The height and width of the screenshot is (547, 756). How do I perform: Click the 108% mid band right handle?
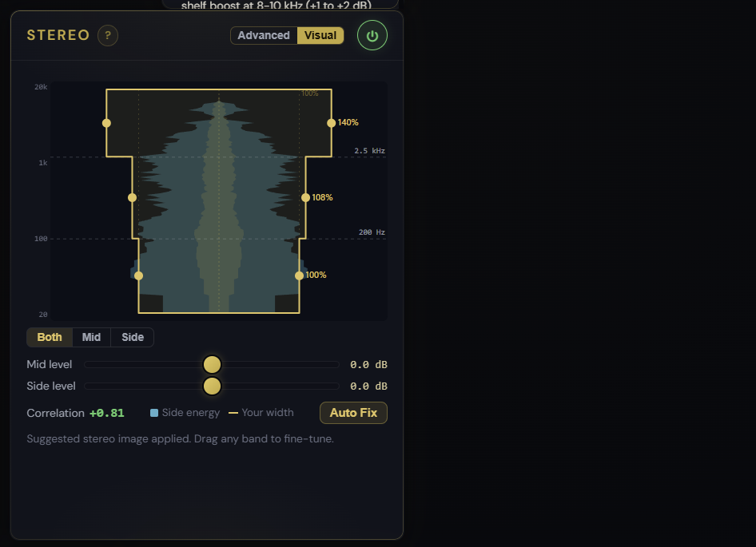(306, 197)
